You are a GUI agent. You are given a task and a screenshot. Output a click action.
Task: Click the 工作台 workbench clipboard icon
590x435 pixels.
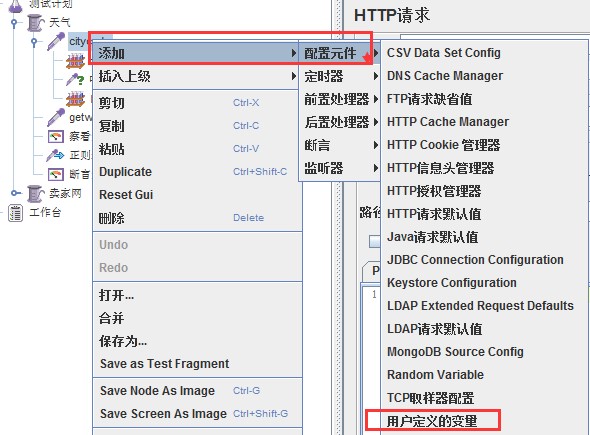click(15, 213)
